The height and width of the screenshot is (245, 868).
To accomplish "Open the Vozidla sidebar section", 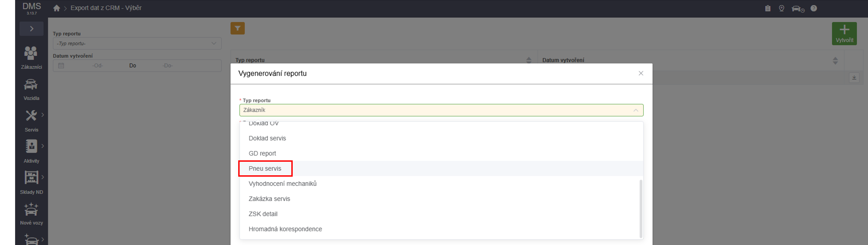I will pyautogui.click(x=31, y=89).
